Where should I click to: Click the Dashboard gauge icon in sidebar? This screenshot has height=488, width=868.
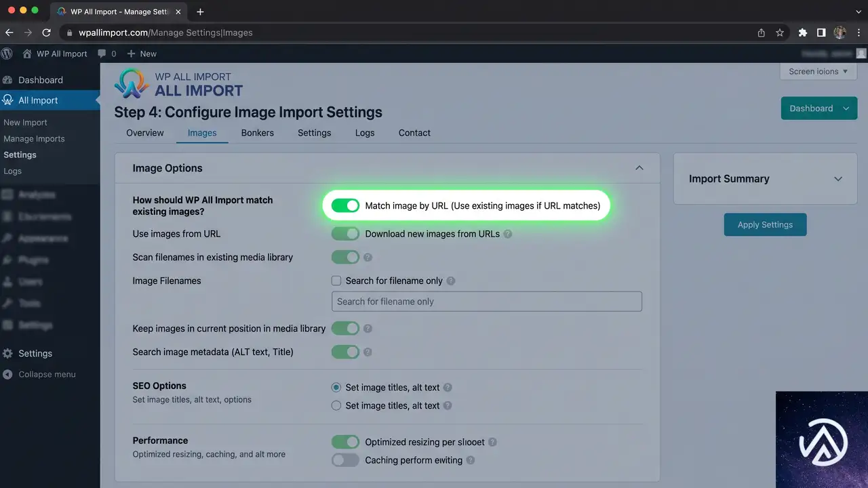click(8, 80)
